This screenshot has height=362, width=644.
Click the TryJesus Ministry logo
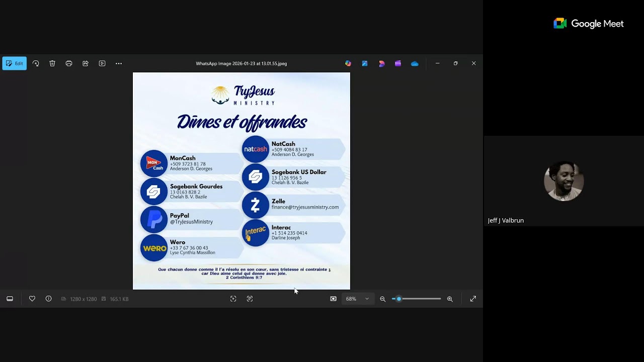pyautogui.click(x=244, y=95)
